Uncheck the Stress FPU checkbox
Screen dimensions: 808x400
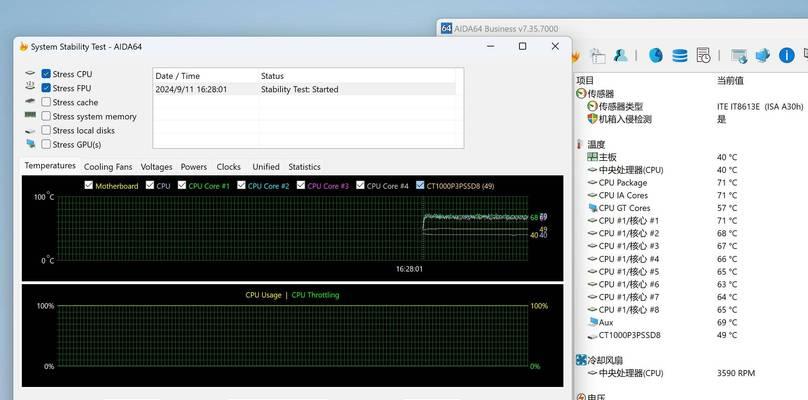tap(46, 88)
